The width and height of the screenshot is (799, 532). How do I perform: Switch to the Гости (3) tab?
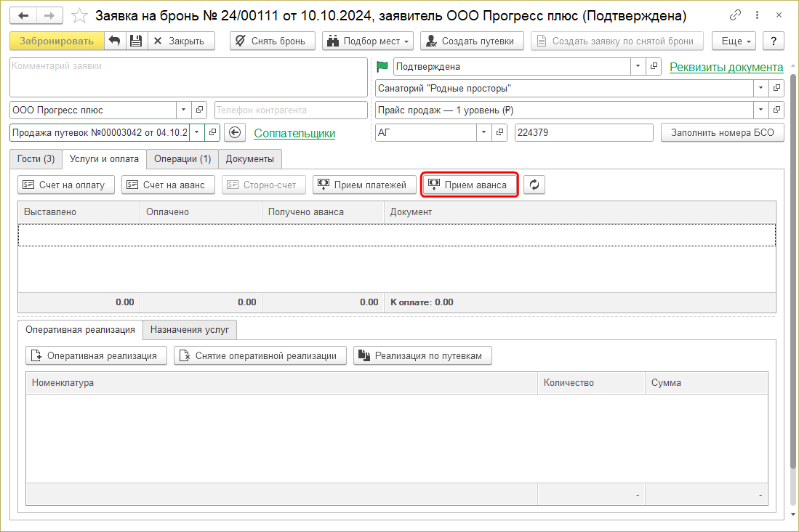(36, 159)
